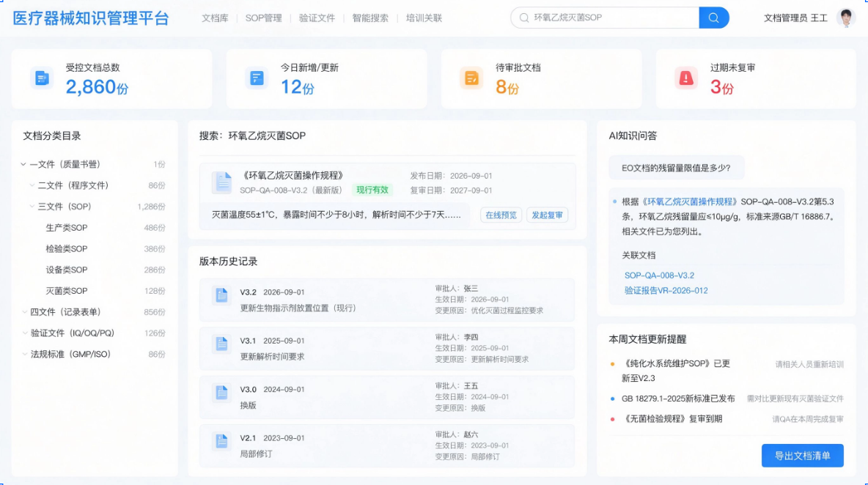
Task: Collapse the 三文件（SOP） chevron
Action: pos(32,207)
